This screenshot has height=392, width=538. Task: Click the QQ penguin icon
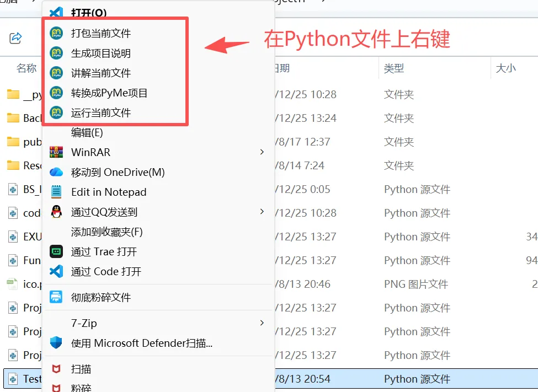click(56, 212)
